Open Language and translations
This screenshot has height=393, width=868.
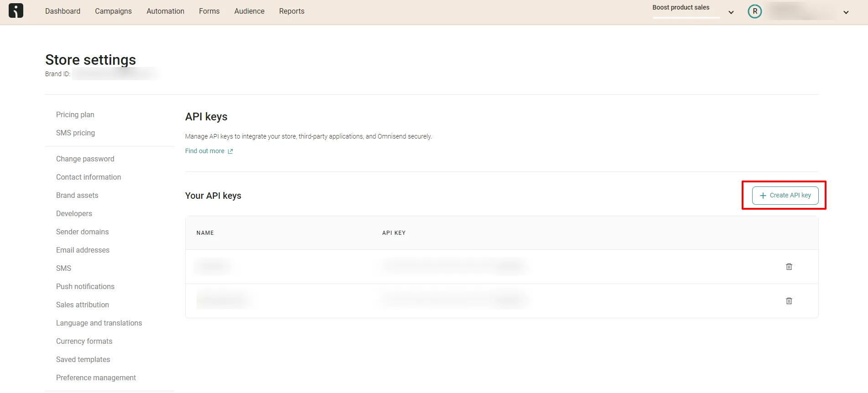pos(99,323)
